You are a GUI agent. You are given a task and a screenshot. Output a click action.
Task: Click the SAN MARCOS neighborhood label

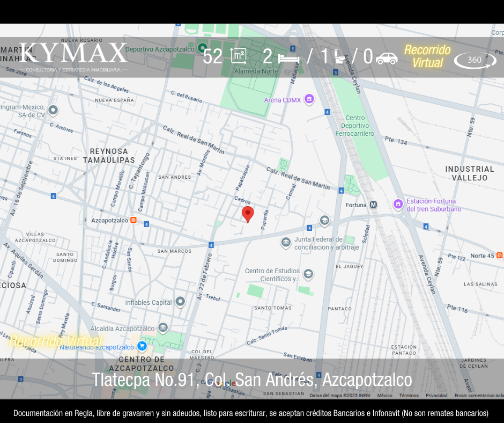(x=174, y=251)
